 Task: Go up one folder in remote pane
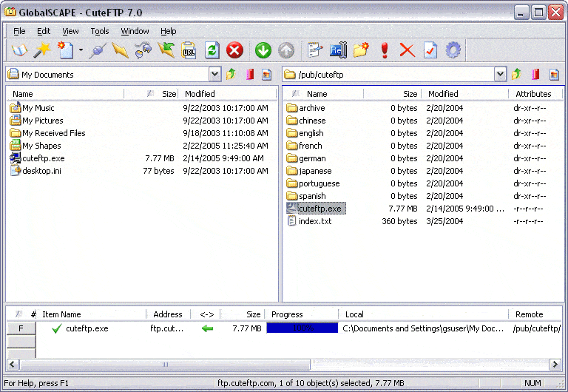tap(517, 74)
